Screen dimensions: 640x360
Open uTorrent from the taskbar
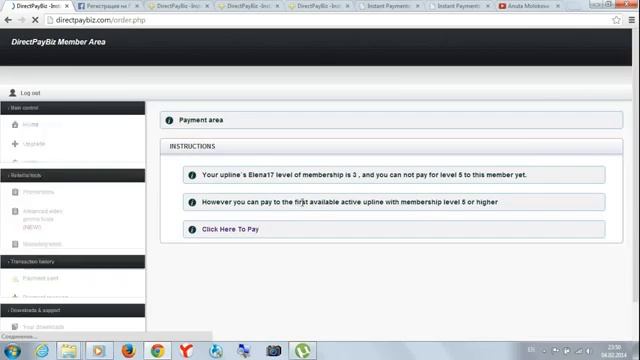pos(302,351)
